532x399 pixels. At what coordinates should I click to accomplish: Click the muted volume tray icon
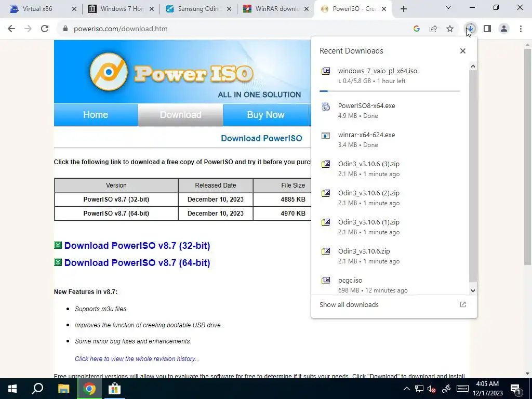431,389
